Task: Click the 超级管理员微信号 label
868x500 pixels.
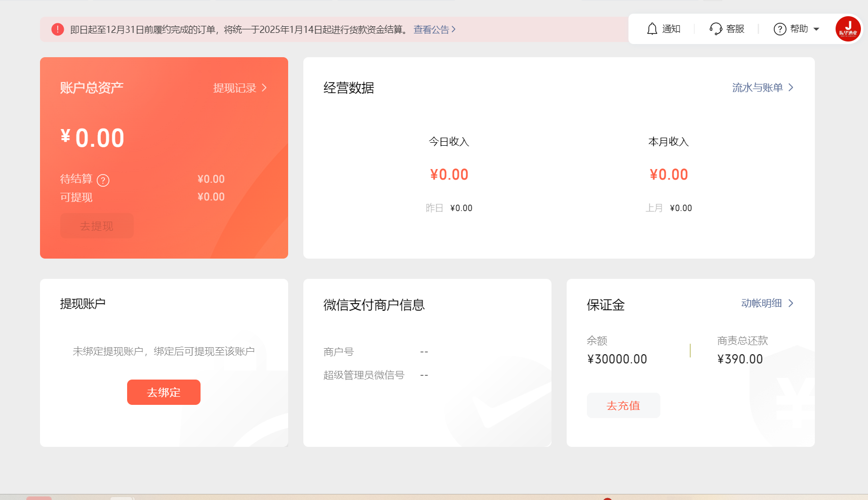Action: point(364,375)
